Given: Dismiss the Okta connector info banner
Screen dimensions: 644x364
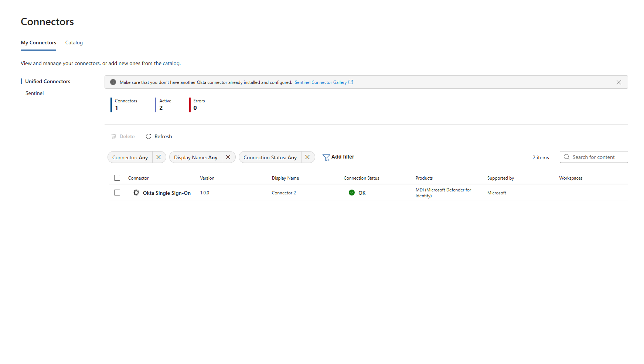Looking at the screenshot, I should [x=619, y=82].
